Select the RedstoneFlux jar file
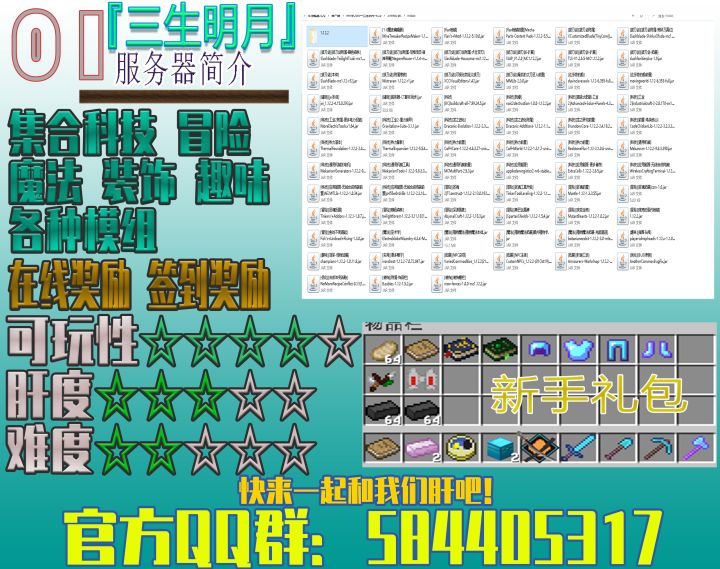Viewport: 720px width, 569px height. (x=585, y=148)
